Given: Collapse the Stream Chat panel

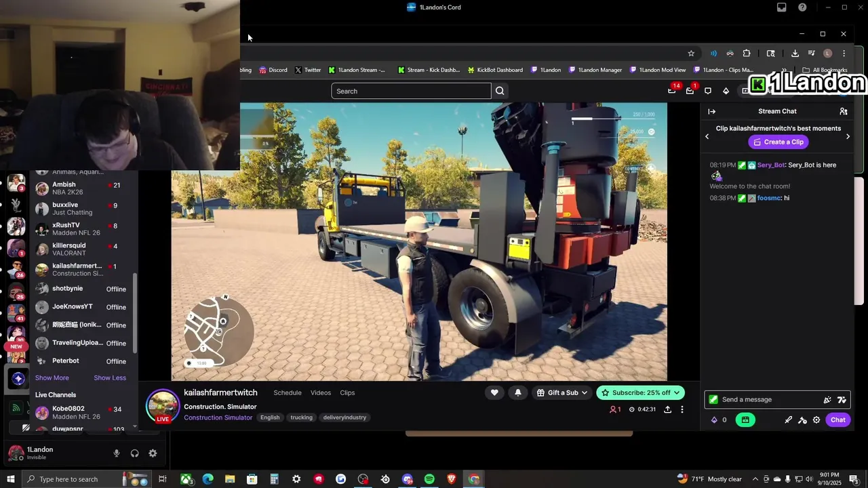Looking at the screenshot, I should pos(711,111).
